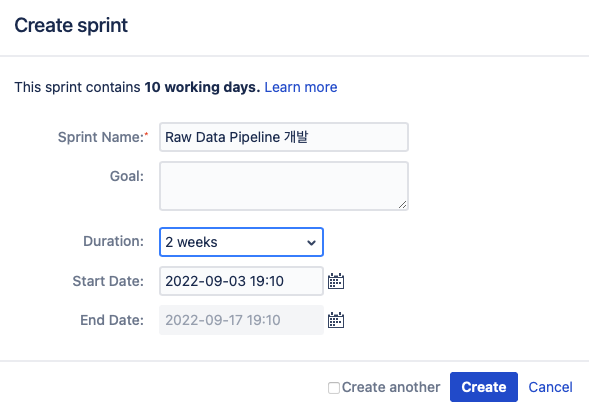Screen dimensions: 589x411
Task: Click the 'End Date:' label
Action: click(x=112, y=320)
